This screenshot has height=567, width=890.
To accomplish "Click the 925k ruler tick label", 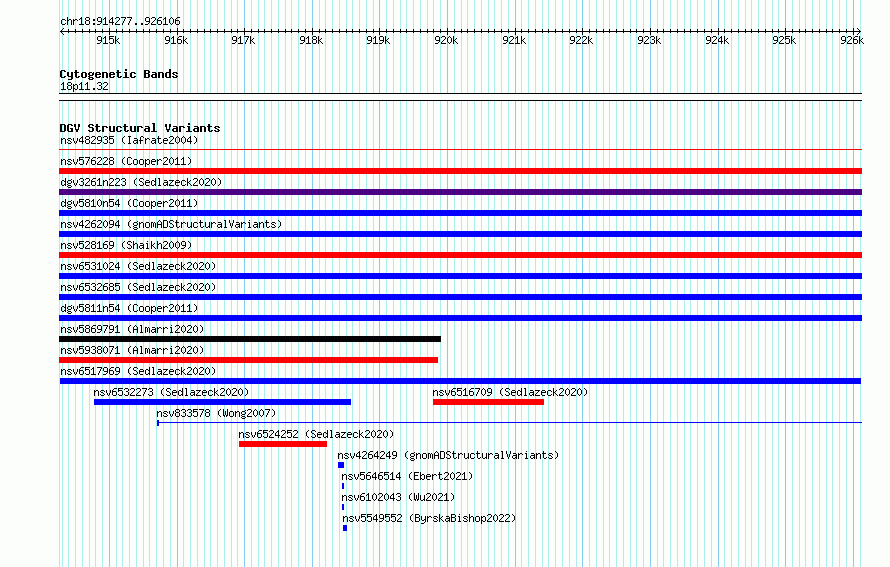I will click(x=784, y=40).
